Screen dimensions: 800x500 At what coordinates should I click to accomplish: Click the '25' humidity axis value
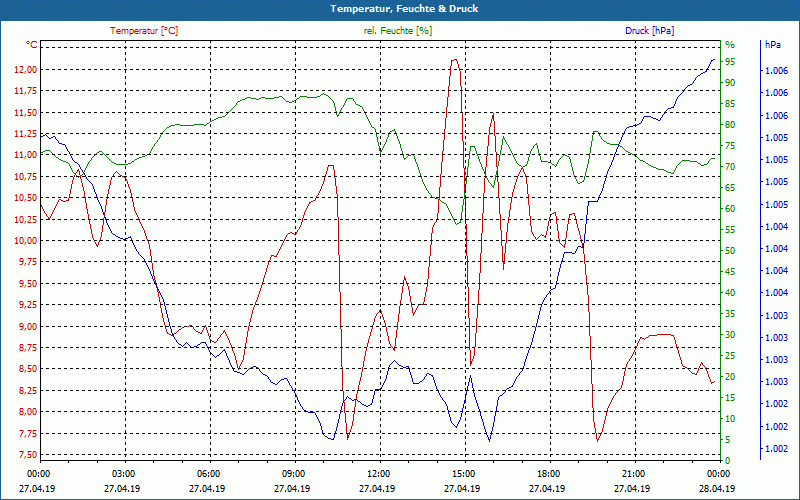pyautogui.click(x=730, y=356)
